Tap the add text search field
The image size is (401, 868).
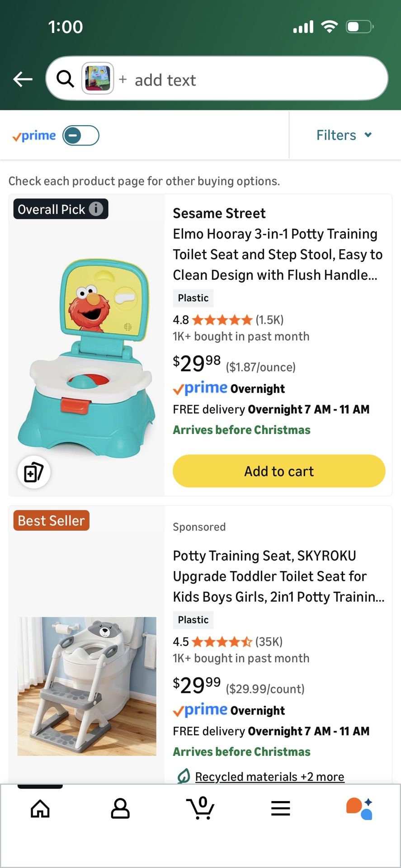coord(165,80)
